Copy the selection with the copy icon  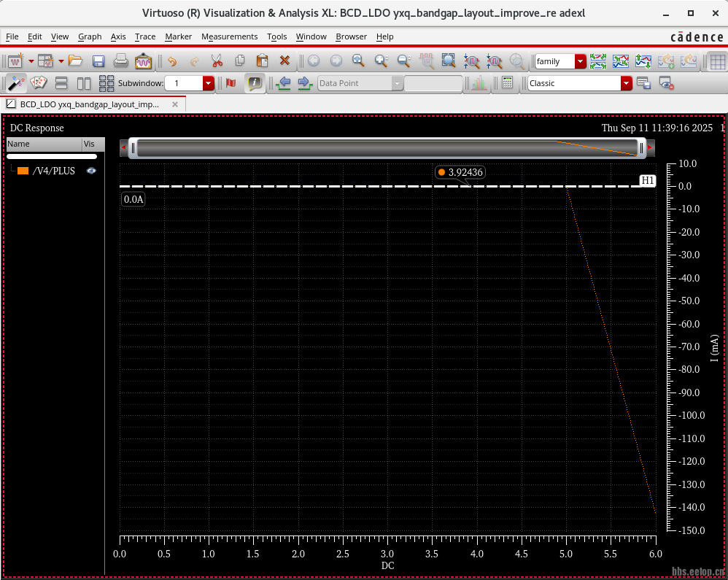click(x=240, y=61)
